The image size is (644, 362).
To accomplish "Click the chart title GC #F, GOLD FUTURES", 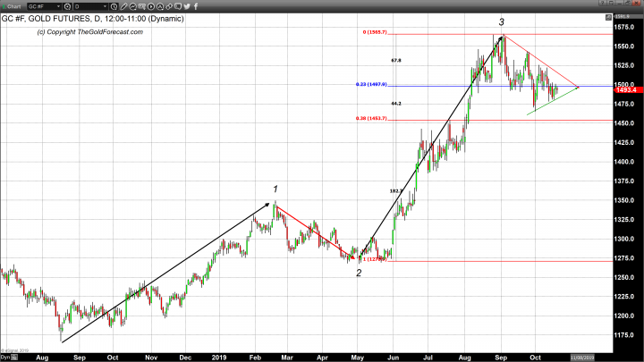I will pos(46,19).
